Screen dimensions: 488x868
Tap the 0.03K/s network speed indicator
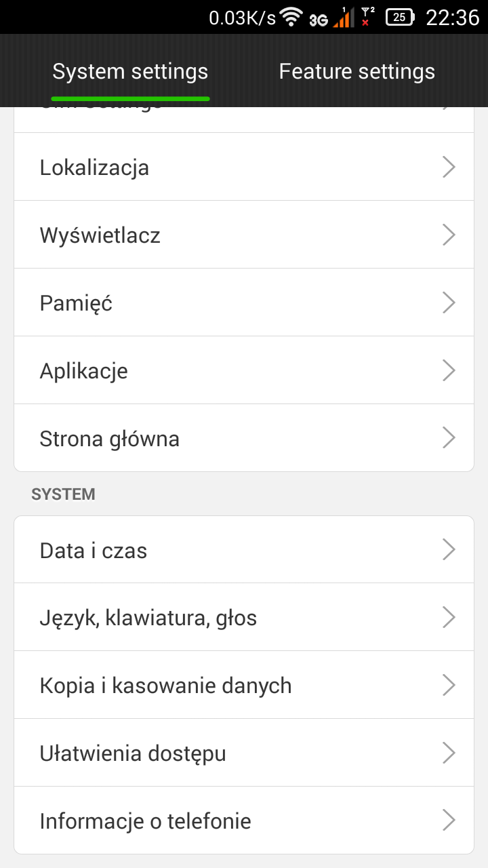242,18
